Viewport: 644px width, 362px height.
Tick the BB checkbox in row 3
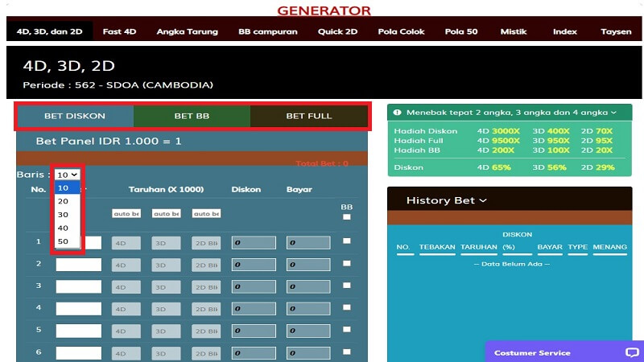click(x=347, y=286)
